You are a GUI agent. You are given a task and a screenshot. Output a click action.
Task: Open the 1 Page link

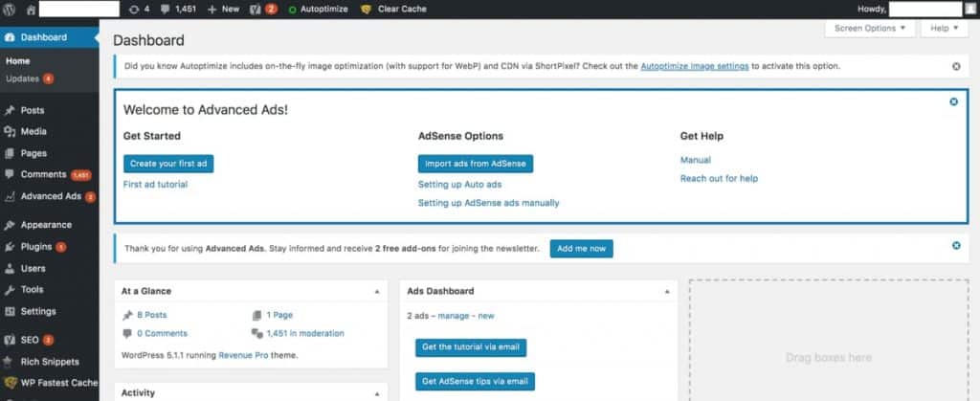[x=279, y=316]
